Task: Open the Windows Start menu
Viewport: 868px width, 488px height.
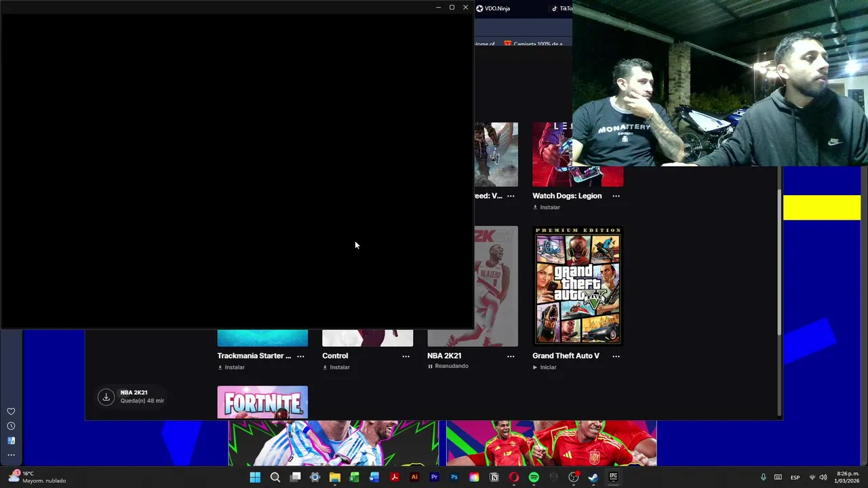Action: [x=255, y=477]
